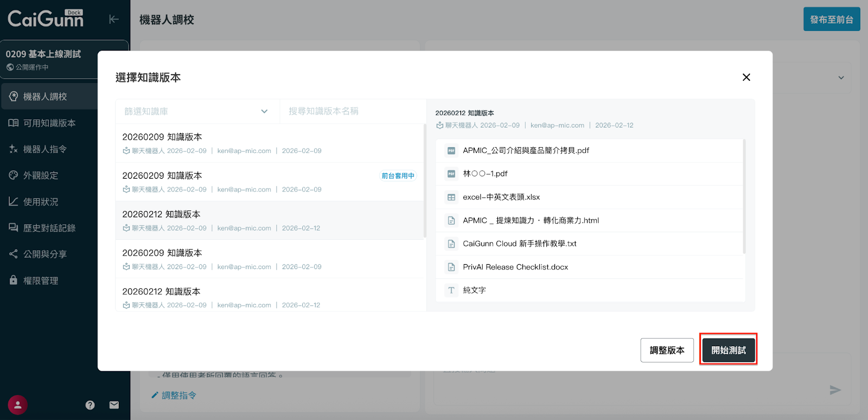868x420 pixels.
Task: Open 歷史對話記錄 in the sidebar
Action: (x=49, y=228)
